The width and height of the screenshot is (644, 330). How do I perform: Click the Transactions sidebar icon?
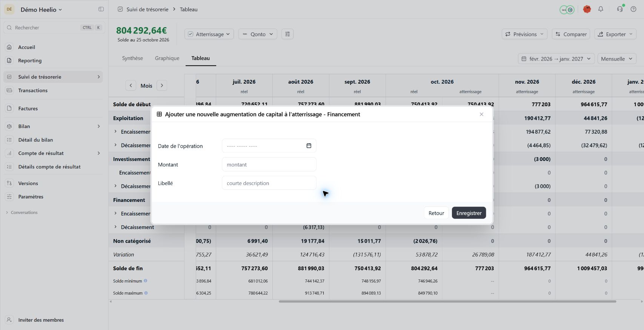9,90
